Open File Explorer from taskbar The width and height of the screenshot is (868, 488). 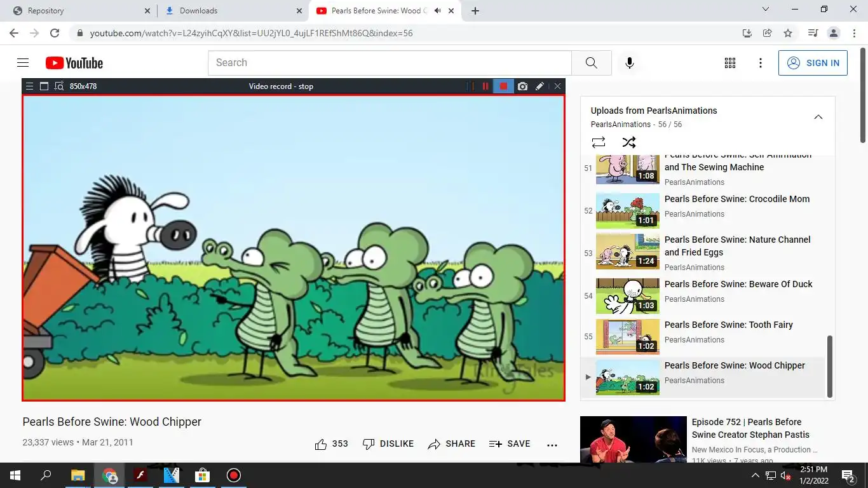[78, 475]
